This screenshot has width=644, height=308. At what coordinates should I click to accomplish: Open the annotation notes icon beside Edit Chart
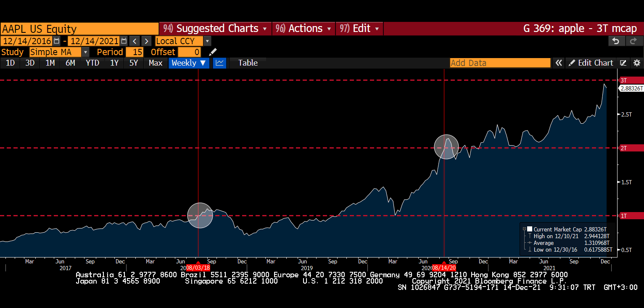[x=623, y=63]
